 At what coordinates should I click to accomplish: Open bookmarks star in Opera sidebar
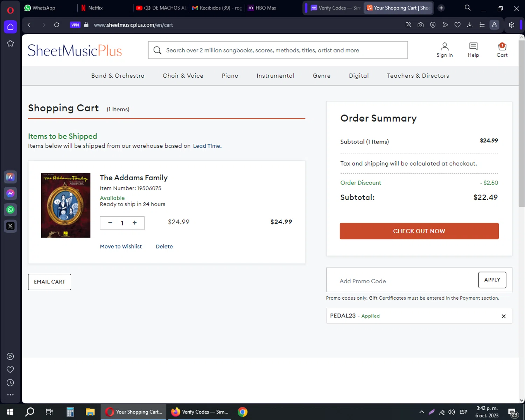point(10,43)
